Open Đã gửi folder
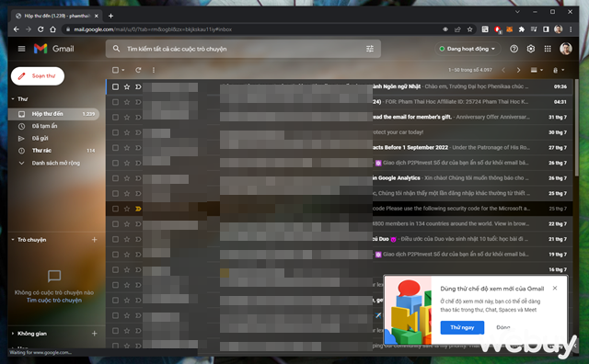The height and width of the screenshot is (364, 589). (x=54, y=138)
